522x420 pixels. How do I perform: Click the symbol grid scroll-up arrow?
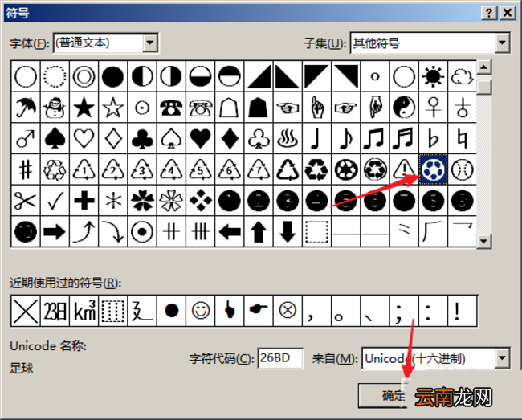click(x=484, y=67)
